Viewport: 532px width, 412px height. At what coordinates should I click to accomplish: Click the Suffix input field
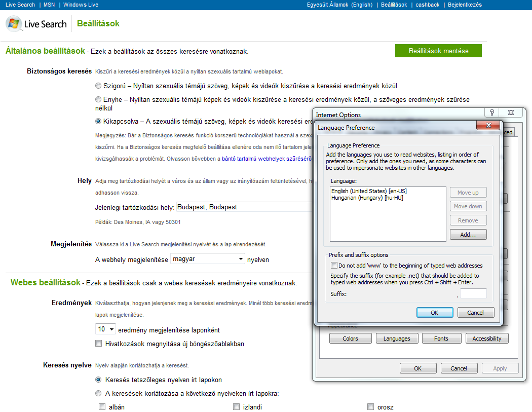click(x=473, y=293)
